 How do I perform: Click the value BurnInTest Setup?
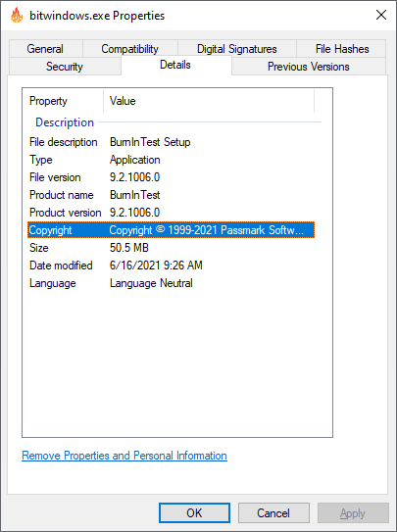150,142
